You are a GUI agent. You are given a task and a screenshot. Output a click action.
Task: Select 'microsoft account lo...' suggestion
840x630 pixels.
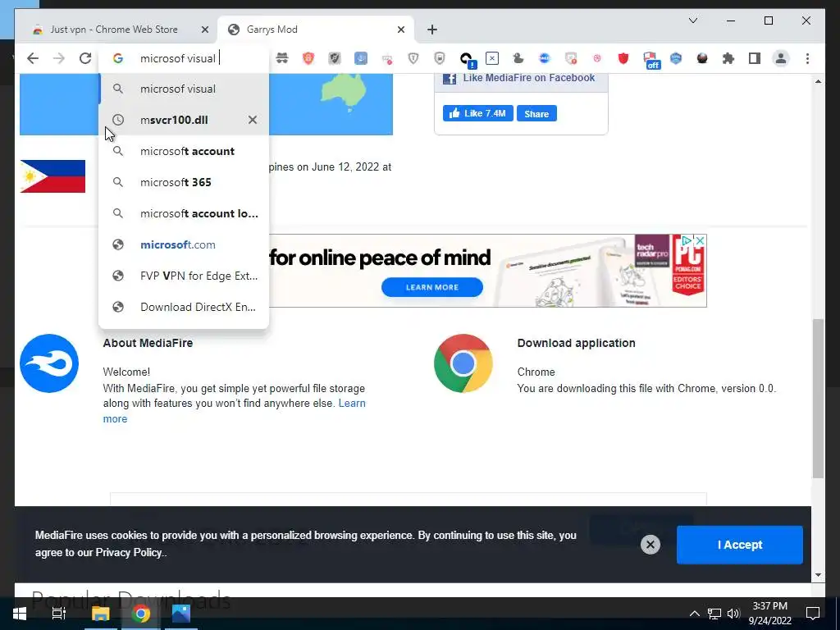184,213
